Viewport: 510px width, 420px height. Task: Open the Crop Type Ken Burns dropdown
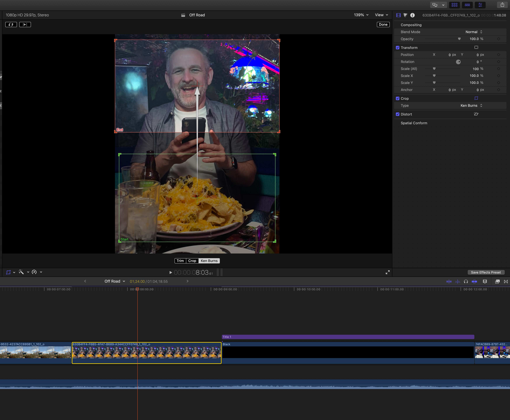[x=471, y=105]
